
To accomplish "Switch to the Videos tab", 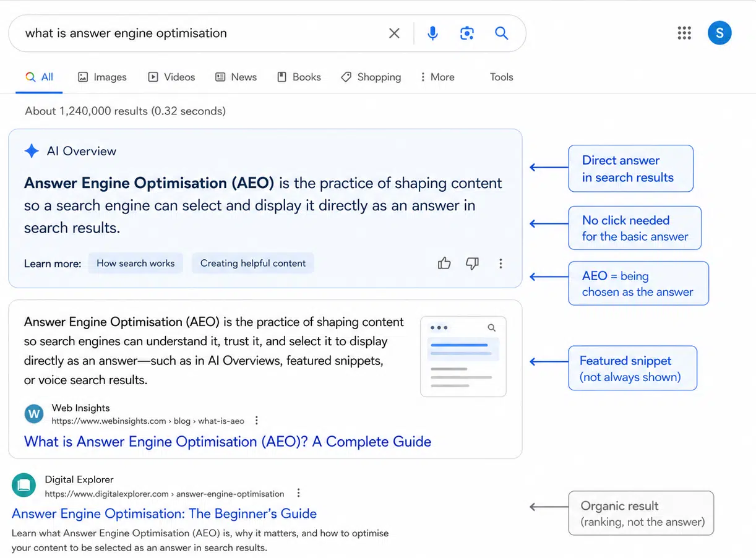I will tap(171, 77).
